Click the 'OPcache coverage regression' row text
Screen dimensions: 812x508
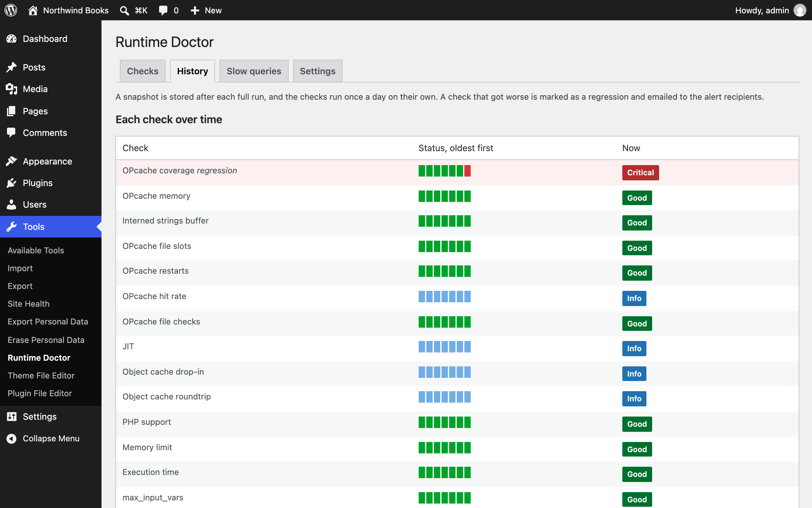coord(180,171)
